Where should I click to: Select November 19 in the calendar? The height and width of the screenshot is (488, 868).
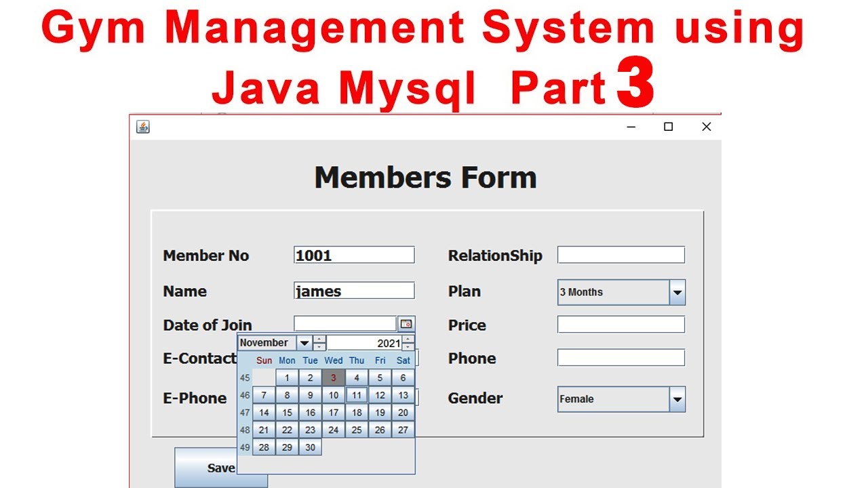tap(380, 413)
